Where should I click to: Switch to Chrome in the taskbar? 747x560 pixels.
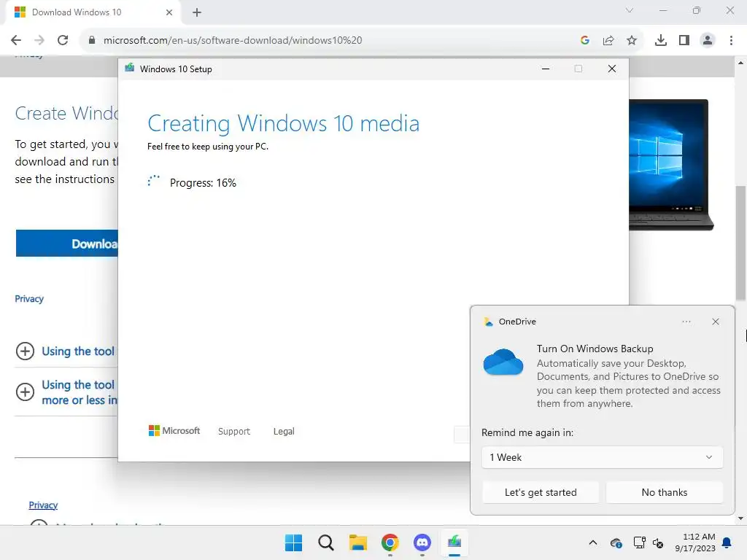coord(390,542)
